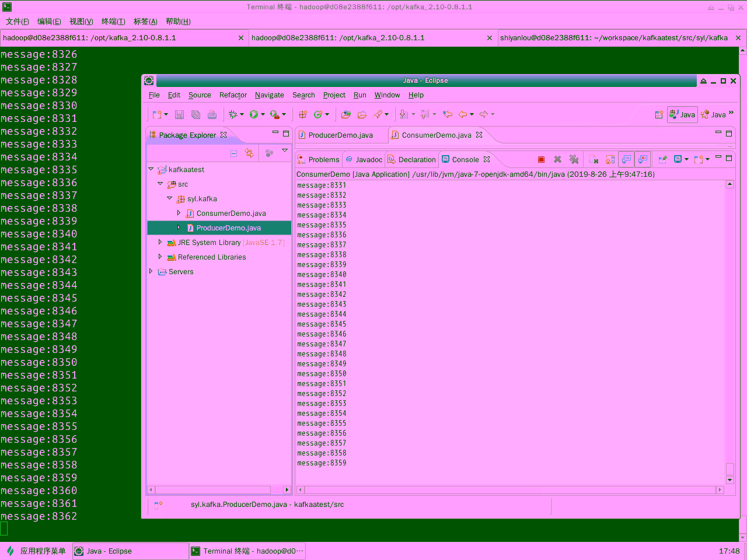Image resolution: width=747 pixels, height=560 pixels.
Task: Toggle Pin Console button
Action: tap(662, 159)
